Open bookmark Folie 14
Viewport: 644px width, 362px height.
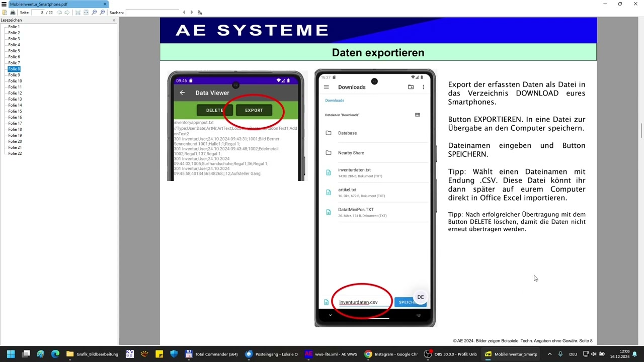(15, 105)
